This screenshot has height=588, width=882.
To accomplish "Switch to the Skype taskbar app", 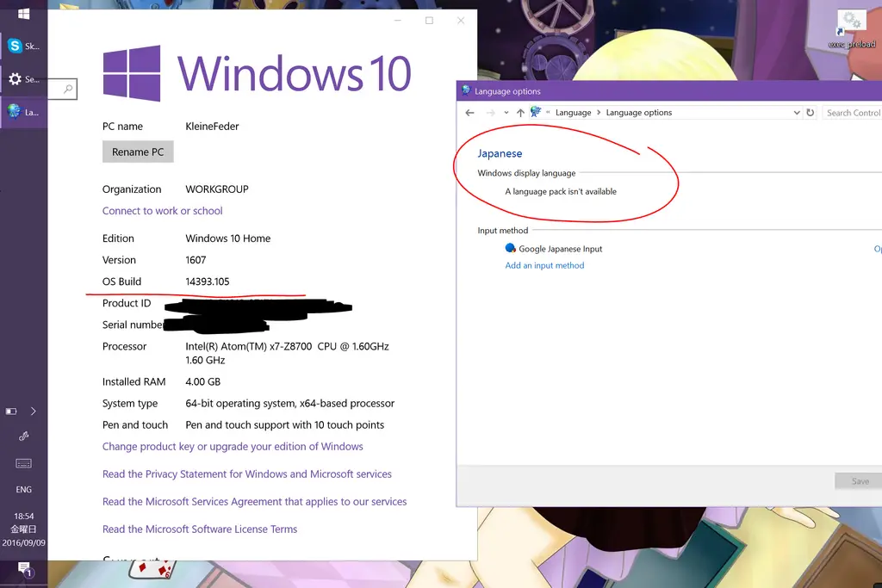I will click(23, 46).
